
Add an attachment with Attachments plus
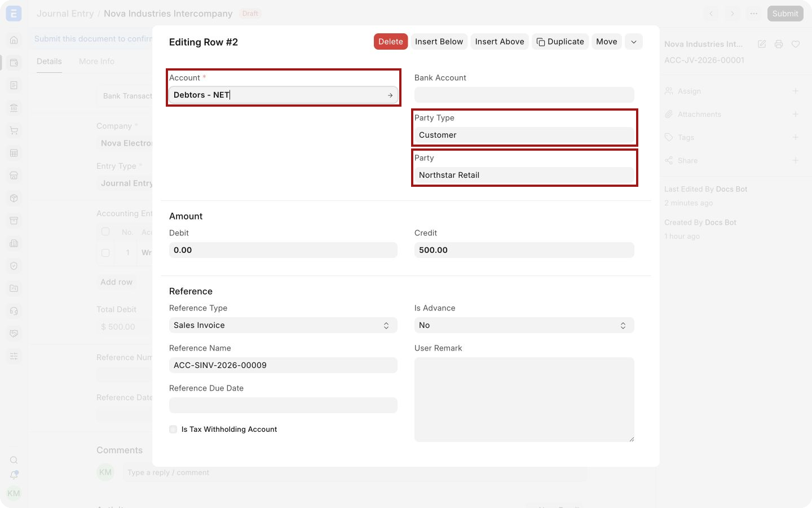[796, 114]
